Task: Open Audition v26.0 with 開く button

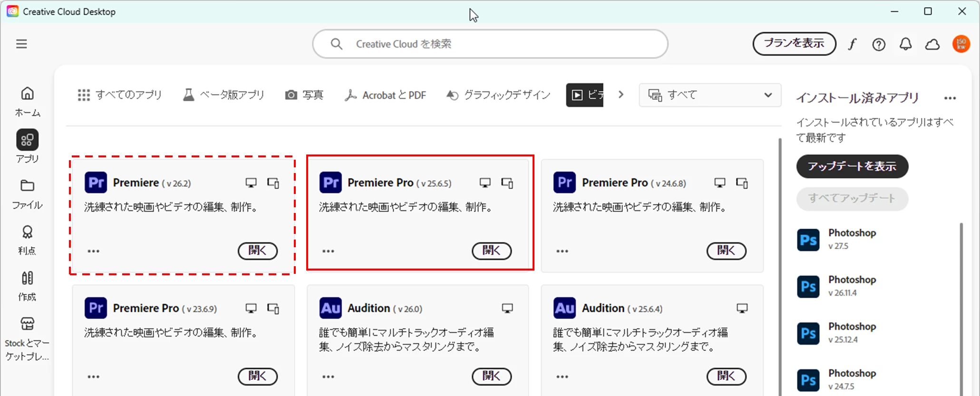Action: (492, 376)
